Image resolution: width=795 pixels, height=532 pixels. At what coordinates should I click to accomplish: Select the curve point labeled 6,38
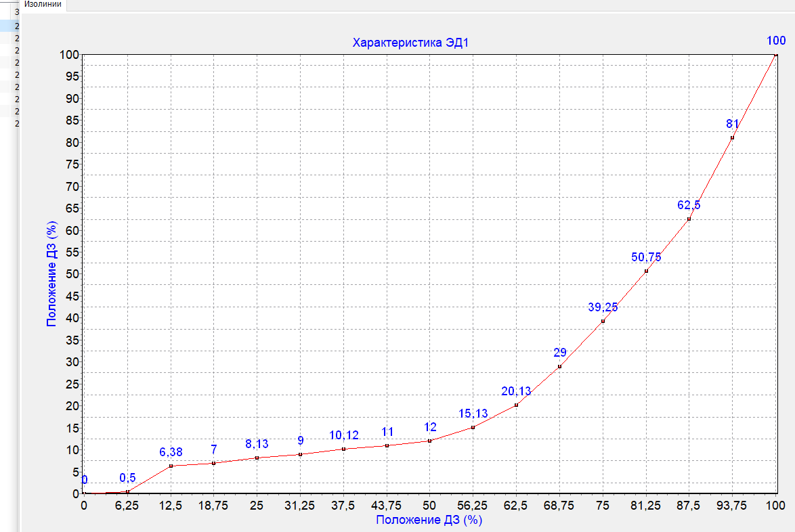[x=171, y=466]
